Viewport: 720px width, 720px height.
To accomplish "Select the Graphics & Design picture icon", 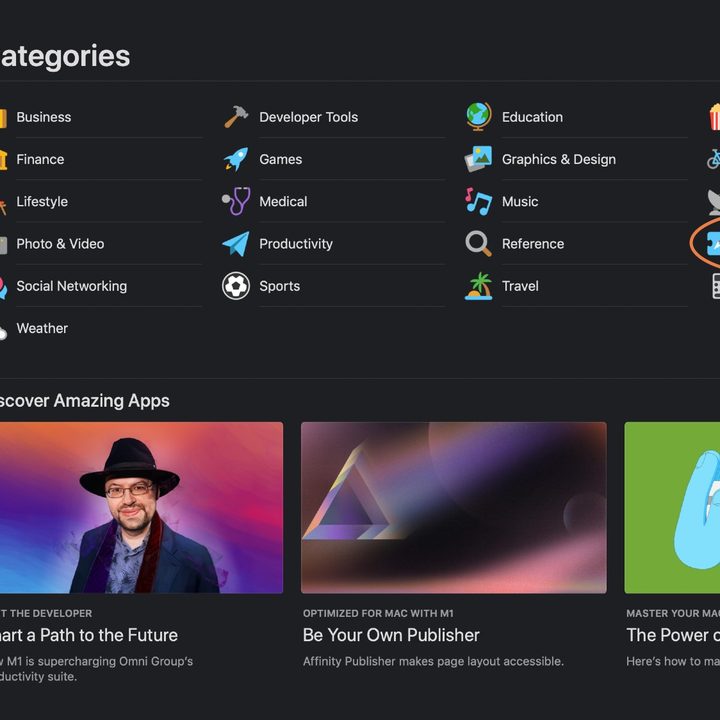I will click(x=478, y=159).
